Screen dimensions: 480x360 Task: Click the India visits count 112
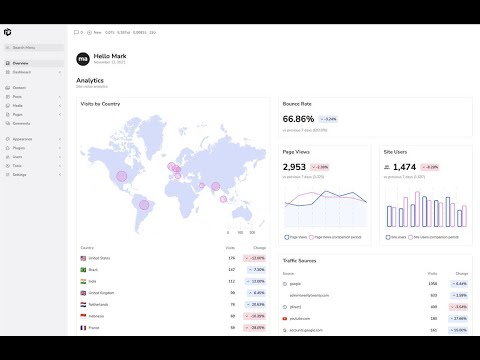point(232,281)
